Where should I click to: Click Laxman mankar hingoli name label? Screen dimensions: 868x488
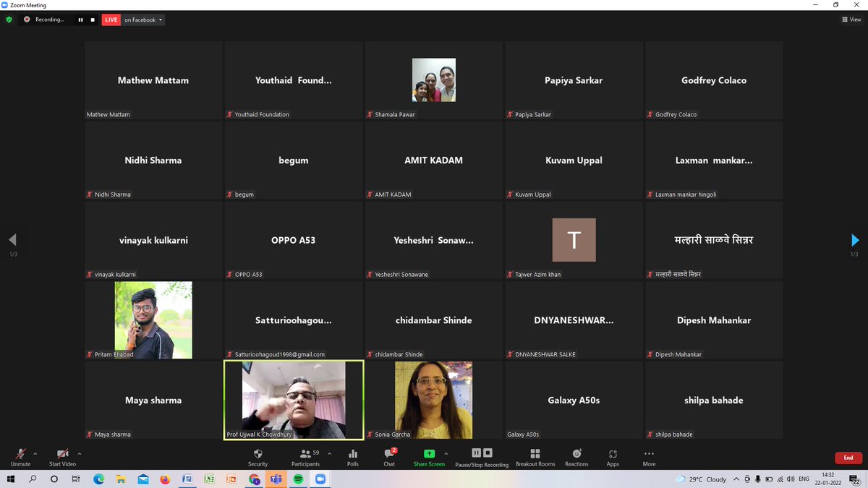[687, 194]
